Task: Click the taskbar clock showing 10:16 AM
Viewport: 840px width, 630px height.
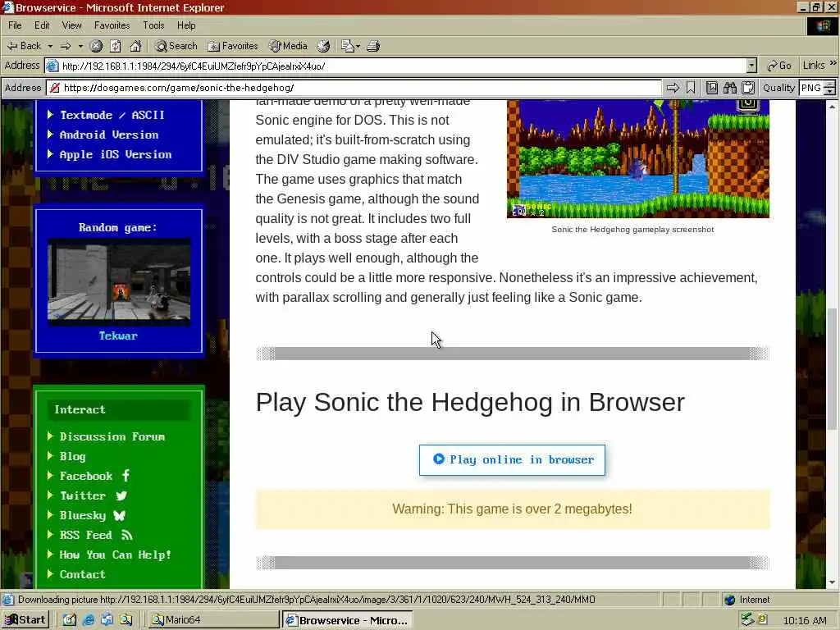Action: [x=804, y=620]
